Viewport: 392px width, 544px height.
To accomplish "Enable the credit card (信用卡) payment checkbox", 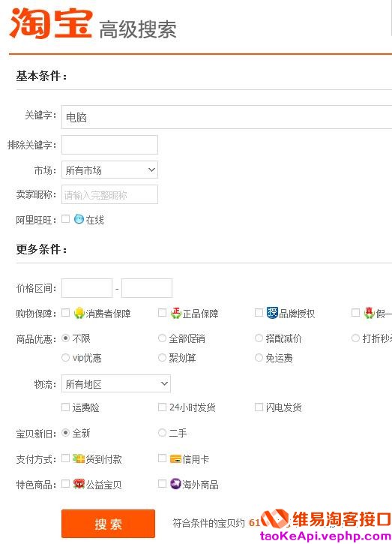I will (162, 458).
